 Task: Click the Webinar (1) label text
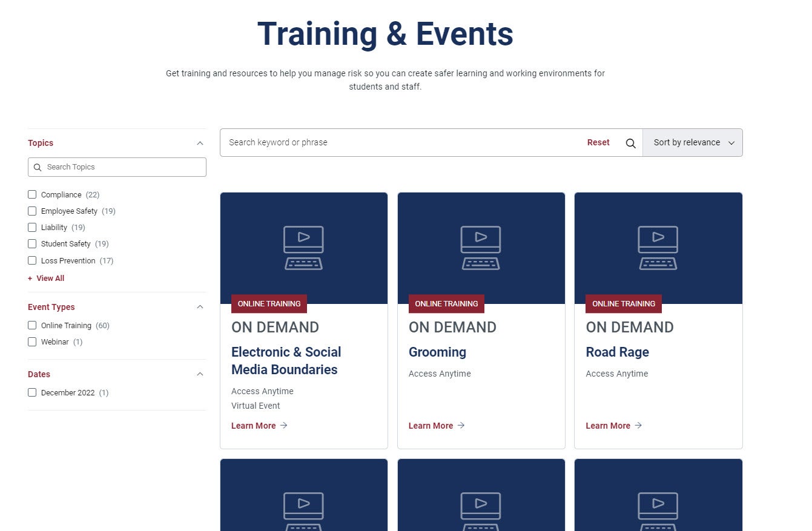coord(62,341)
